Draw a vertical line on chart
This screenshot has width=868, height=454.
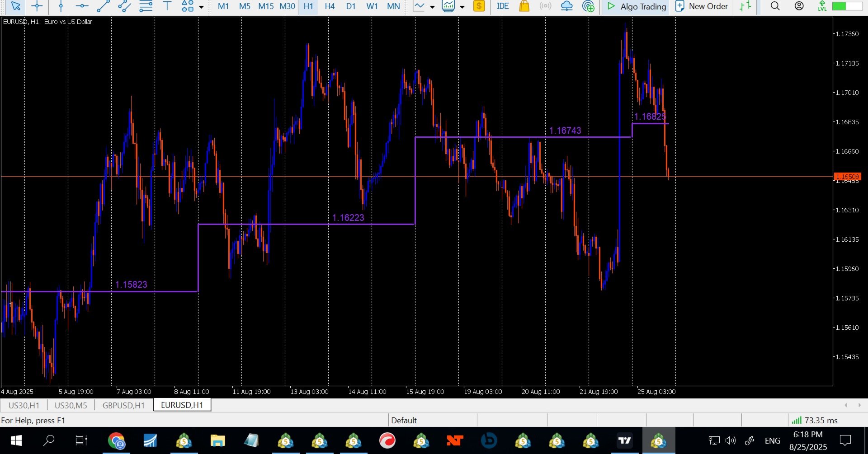[61, 6]
